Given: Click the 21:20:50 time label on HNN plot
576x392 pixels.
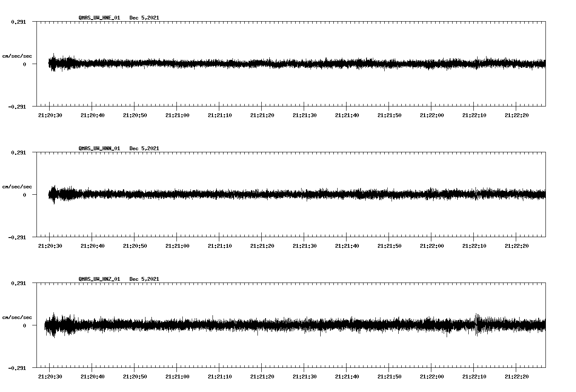Looking at the screenshot, I should (135, 246).
